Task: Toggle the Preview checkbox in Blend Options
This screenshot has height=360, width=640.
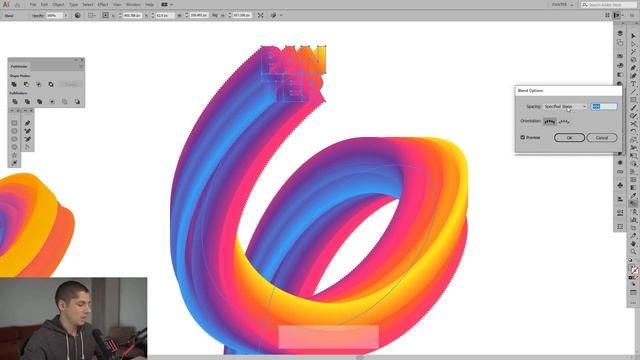Action: (523, 138)
